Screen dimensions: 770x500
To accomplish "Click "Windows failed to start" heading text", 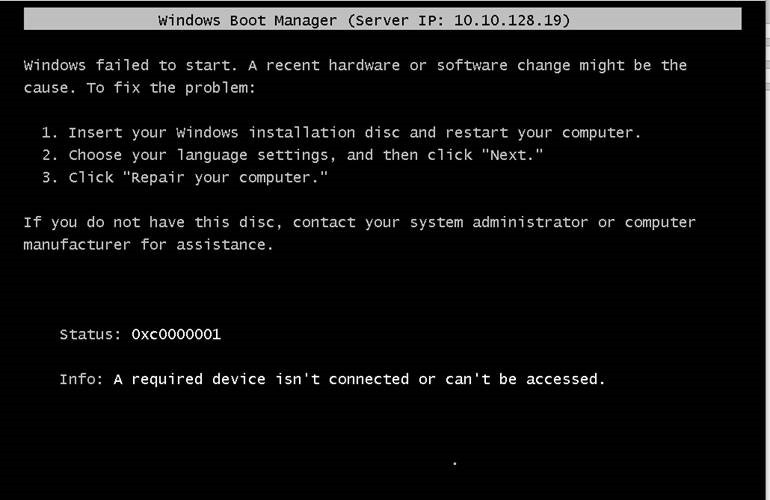I will pyautogui.click(x=130, y=65).
